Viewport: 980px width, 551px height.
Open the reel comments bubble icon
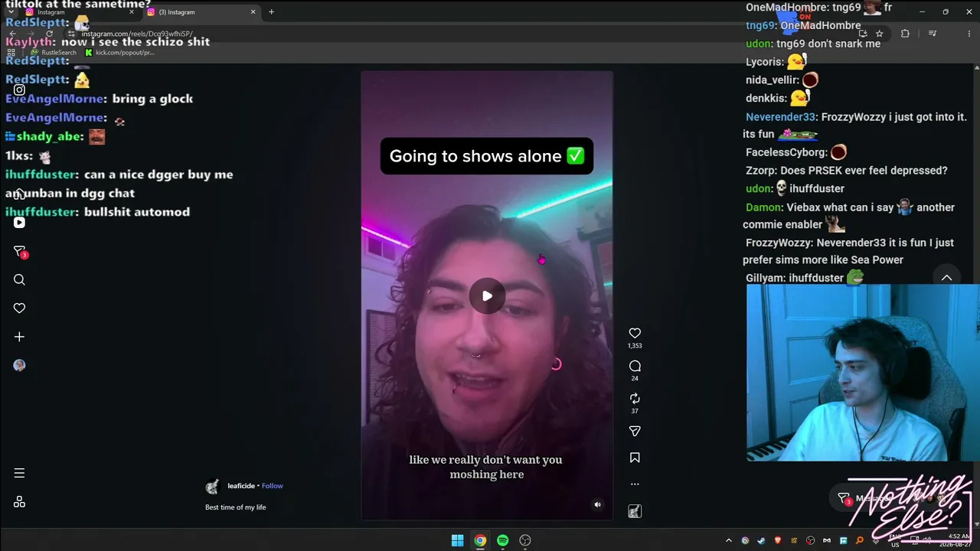635,366
